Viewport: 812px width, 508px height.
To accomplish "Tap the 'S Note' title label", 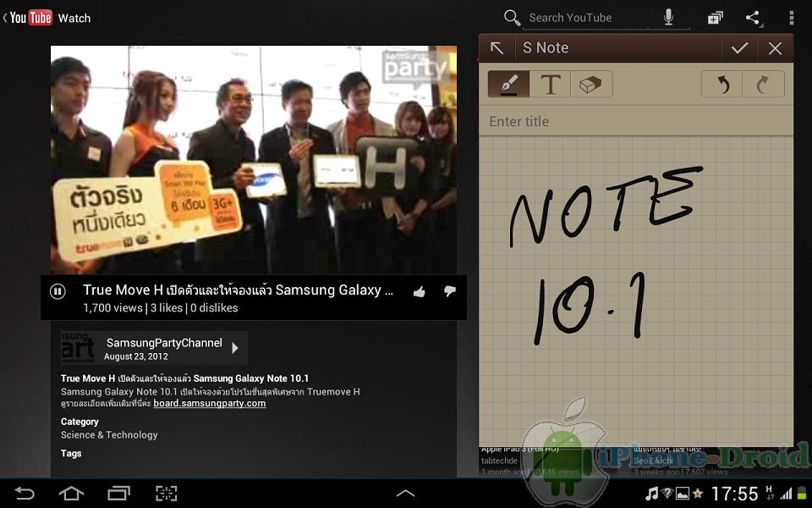I will [x=546, y=47].
